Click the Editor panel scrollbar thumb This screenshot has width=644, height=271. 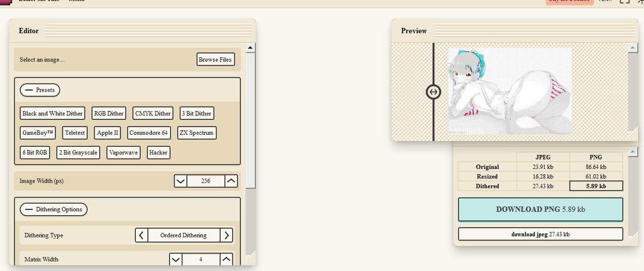[x=251, y=120]
